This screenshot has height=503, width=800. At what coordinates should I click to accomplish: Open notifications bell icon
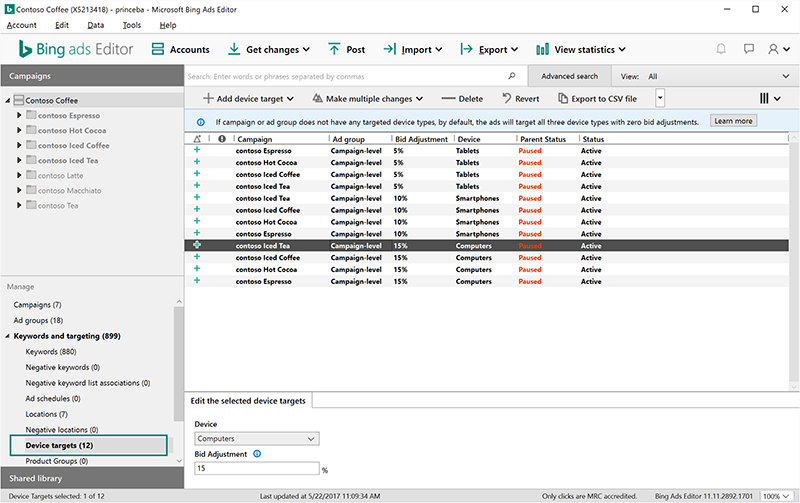tap(721, 49)
